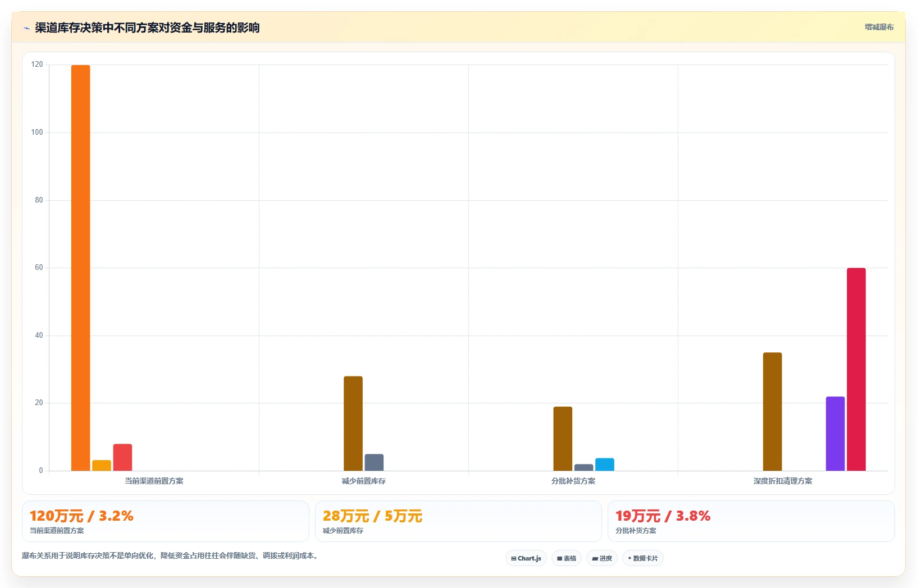917x588 pixels.
Task: Click the purple bar in 深度折扣清理方案
Action: tap(835, 434)
